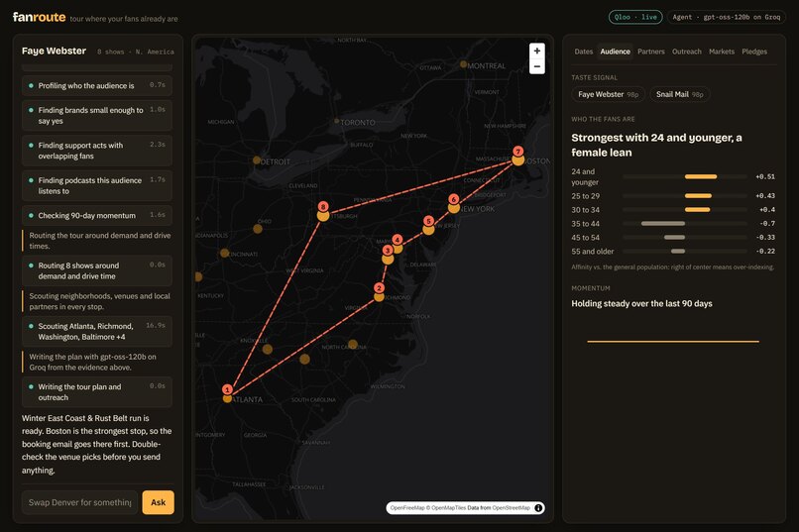This screenshot has height=532, width=799.
Task: Click the fanroute logo
Action: pyautogui.click(x=40, y=17)
